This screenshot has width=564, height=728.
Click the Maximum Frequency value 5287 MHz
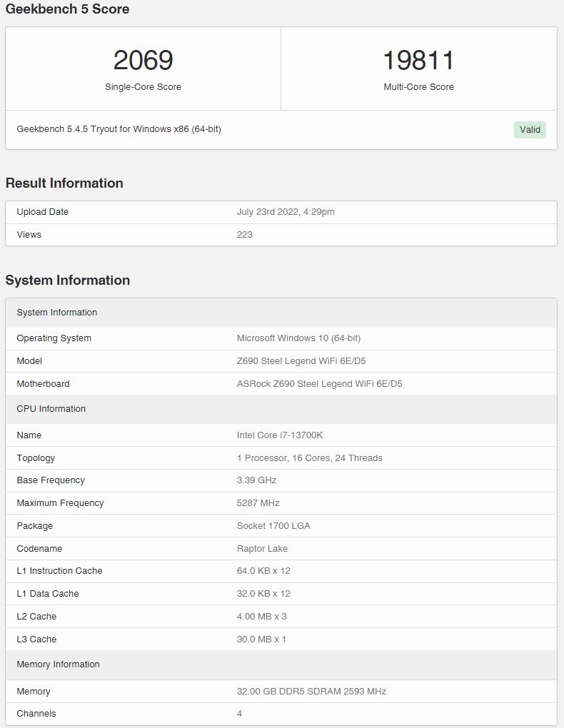tap(258, 503)
